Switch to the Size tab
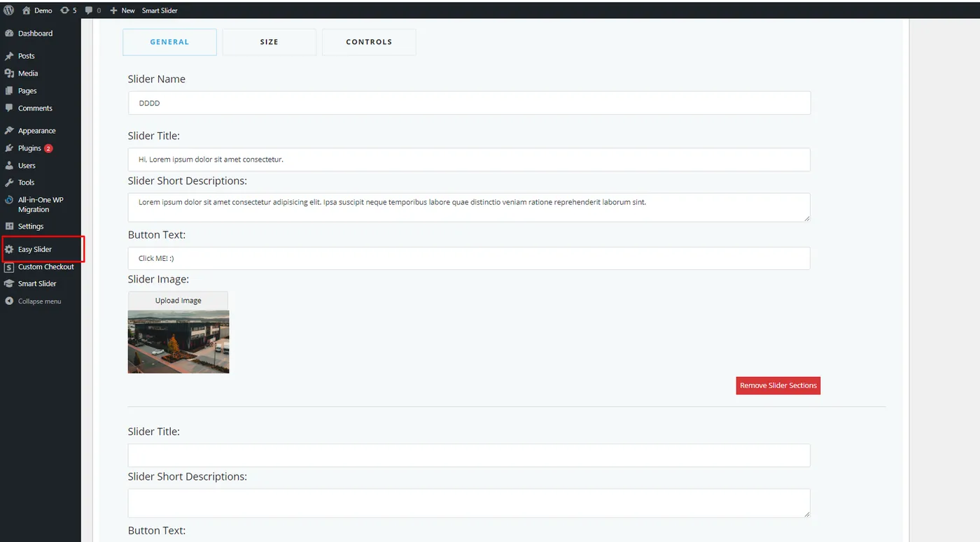The image size is (980, 542). [x=269, y=42]
